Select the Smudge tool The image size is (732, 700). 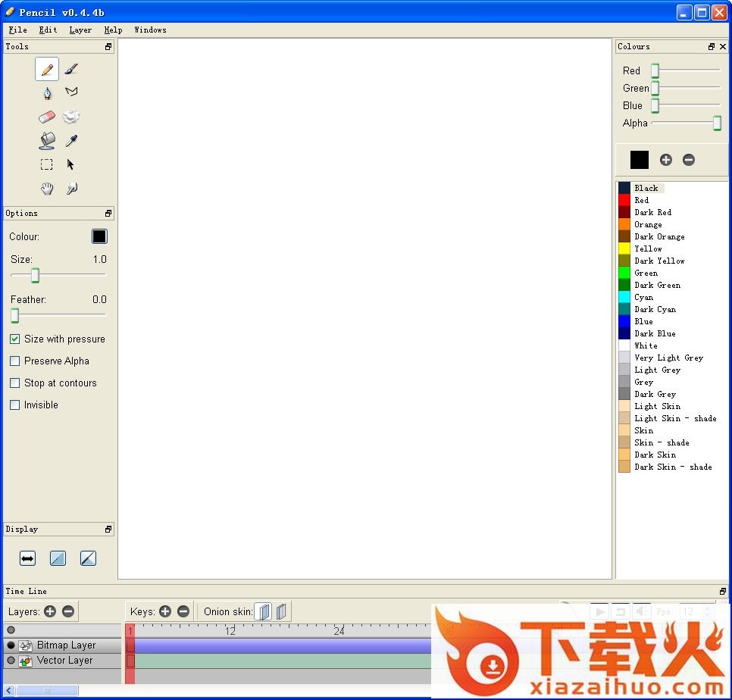(71, 116)
